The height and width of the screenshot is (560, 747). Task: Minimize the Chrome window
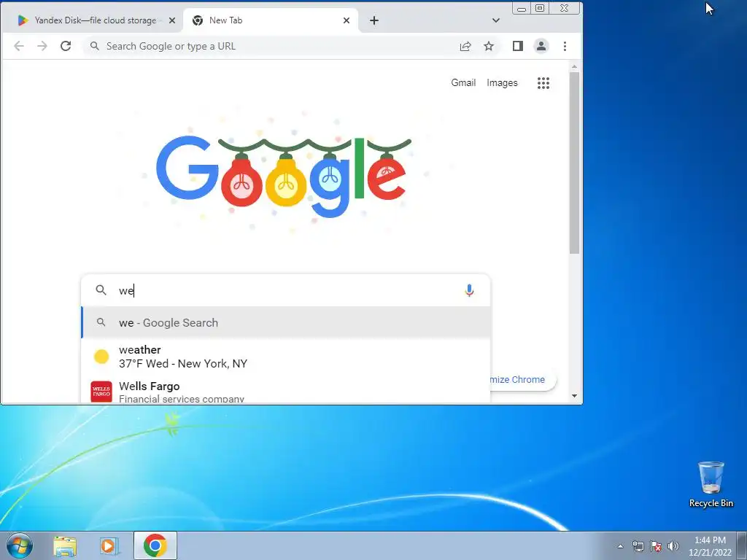pos(522,8)
